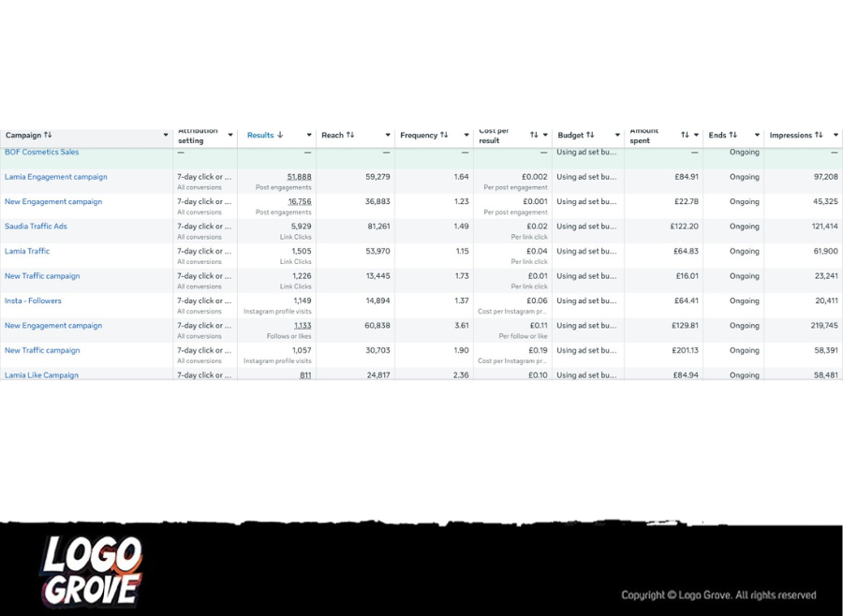Screen dimensions: 843x616
Task: Open the Lamia Engagement campaign link
Action: (x=56, y=177)
